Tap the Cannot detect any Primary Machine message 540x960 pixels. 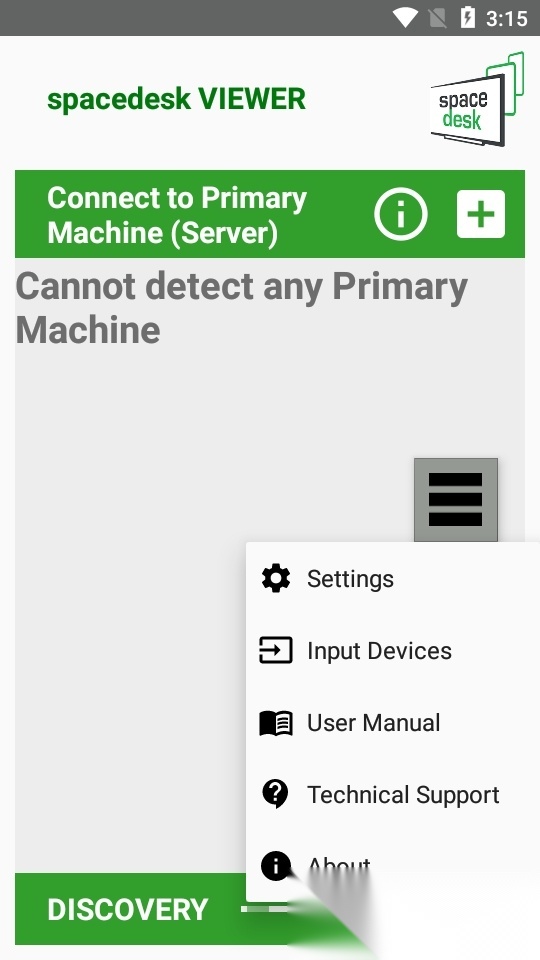coord(241,308)
